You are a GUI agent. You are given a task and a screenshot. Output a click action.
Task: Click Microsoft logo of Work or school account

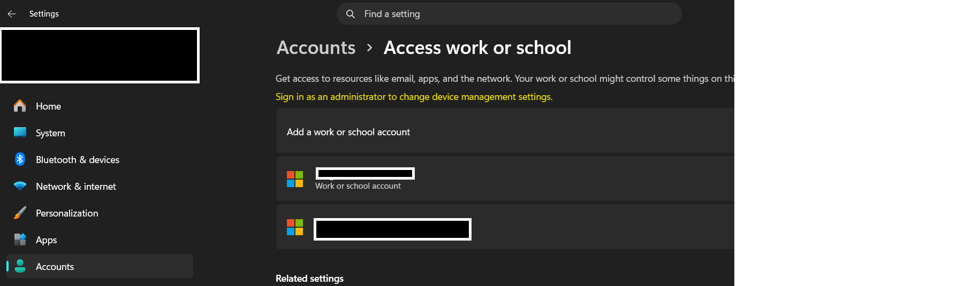click(295, 179)
